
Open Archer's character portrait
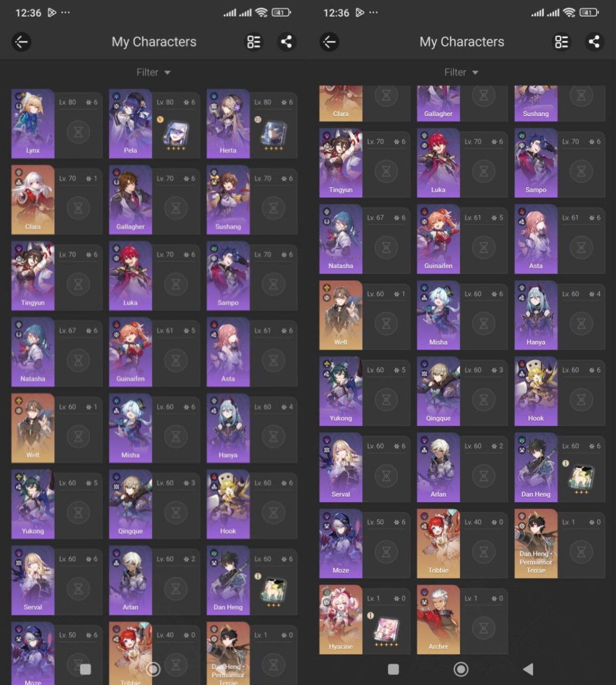(438, 619)
